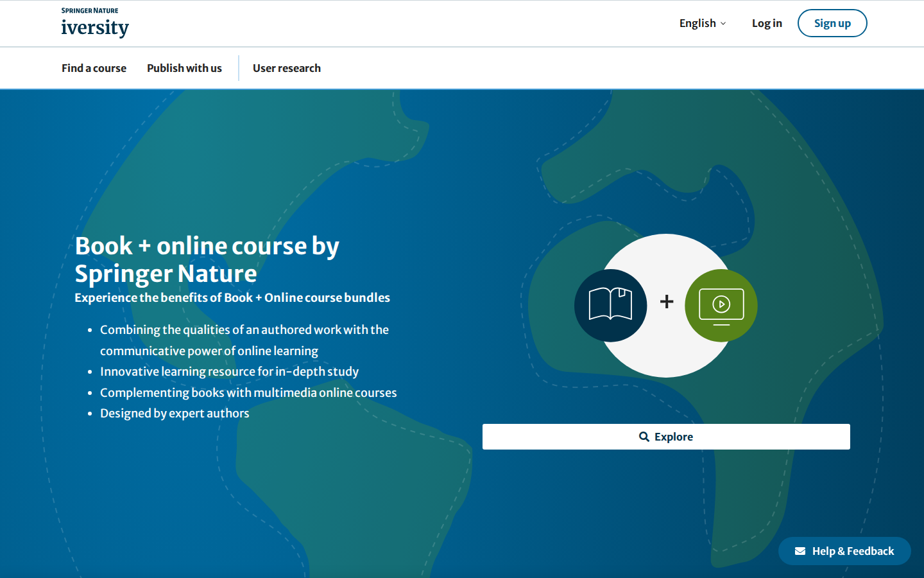The image size is (924, 578).
Task: Click the envelope icon in Help & Feedback
Action: (800, 551)
